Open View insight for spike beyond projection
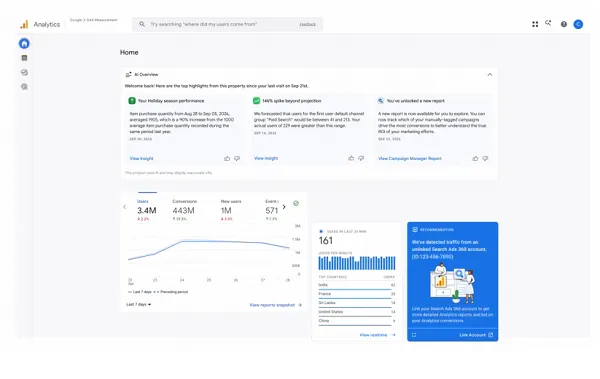 click(266, 158)
